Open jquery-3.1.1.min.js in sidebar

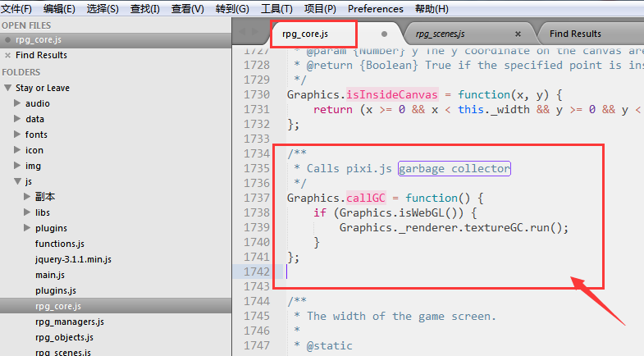73,259
